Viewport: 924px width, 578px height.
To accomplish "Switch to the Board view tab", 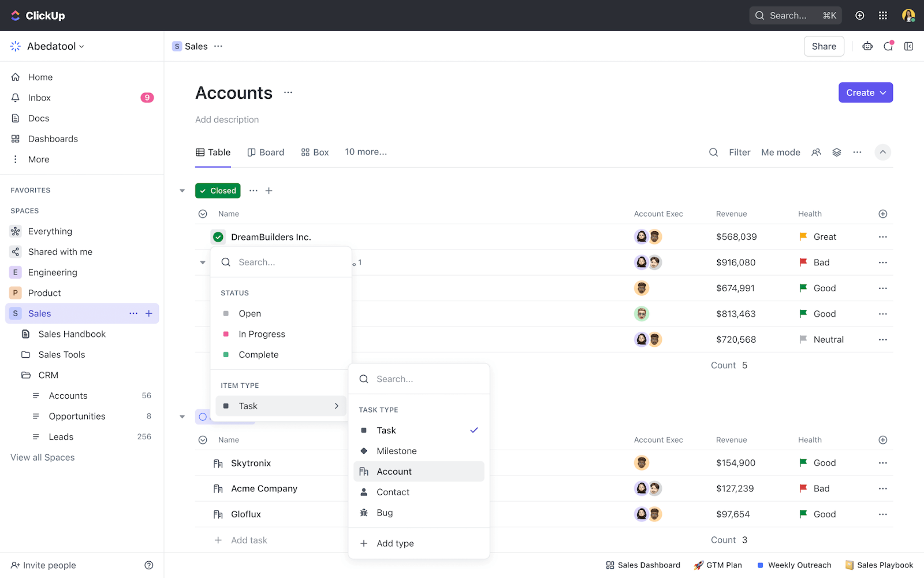I will (266, 152).
